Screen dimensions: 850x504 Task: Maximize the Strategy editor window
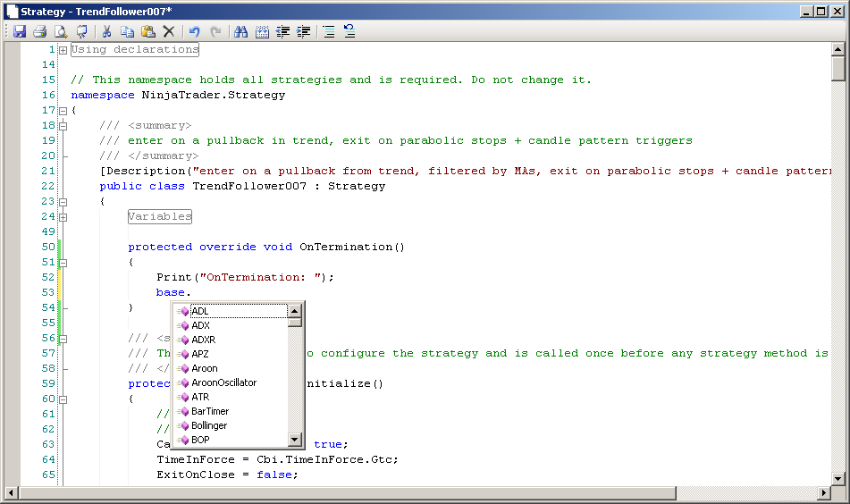[x=821, y=12]
